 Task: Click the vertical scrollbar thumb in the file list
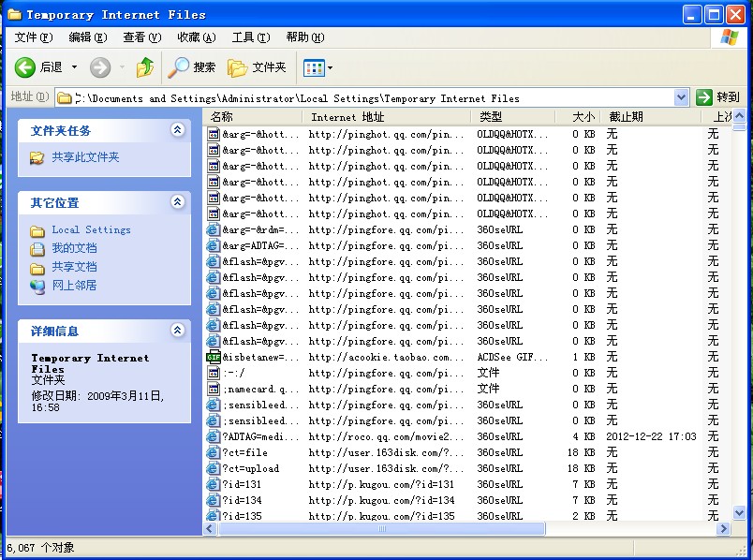tap(740, 127)
